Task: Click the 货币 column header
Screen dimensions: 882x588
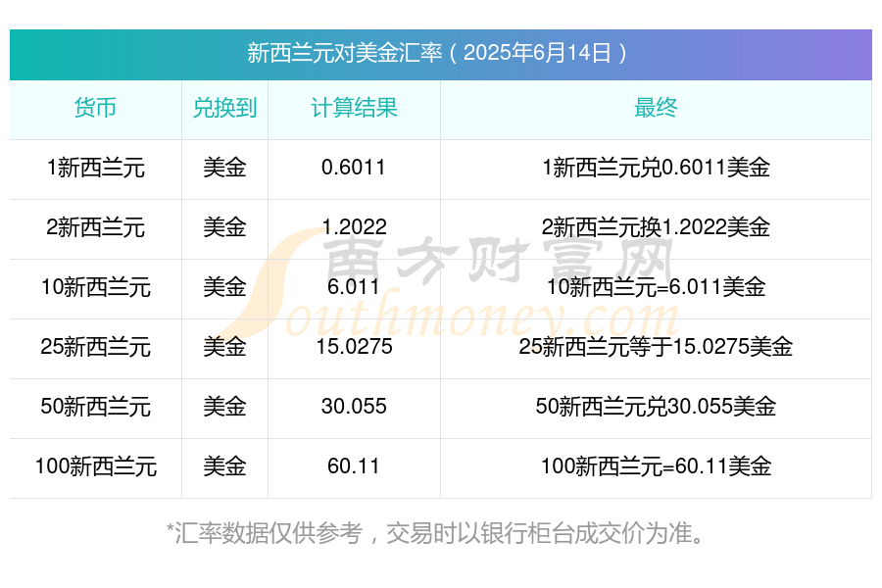Action: 96,108
